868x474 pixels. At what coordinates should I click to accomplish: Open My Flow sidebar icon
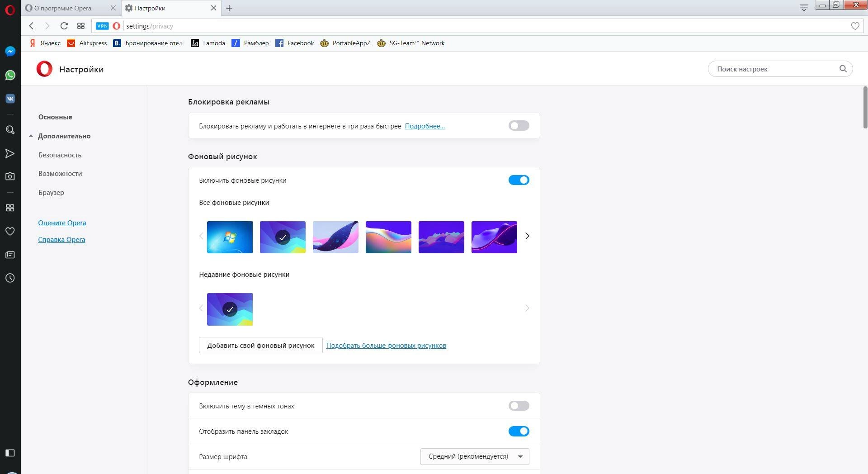10,153
